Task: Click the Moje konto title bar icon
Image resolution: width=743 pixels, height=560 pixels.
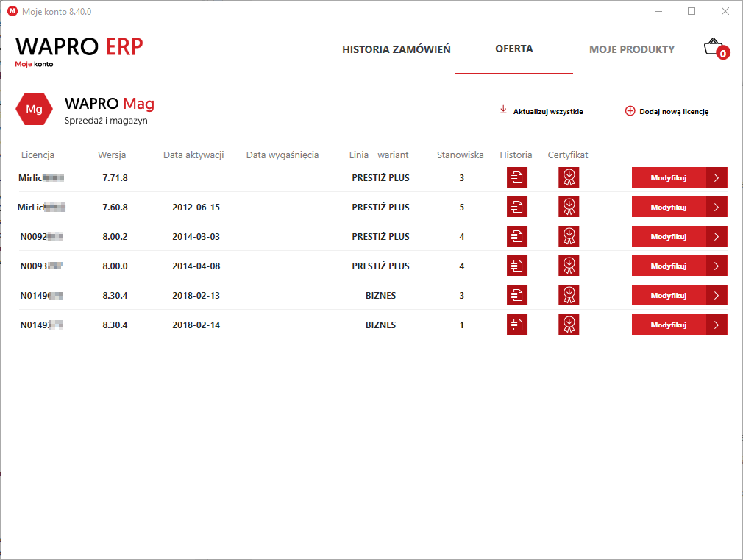Action: click(13, 11)
